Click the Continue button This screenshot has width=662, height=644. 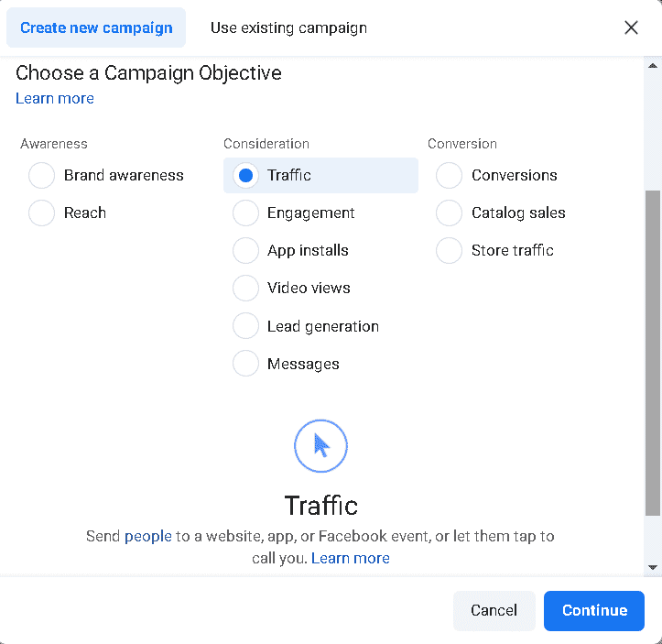(x=594, y=611)
